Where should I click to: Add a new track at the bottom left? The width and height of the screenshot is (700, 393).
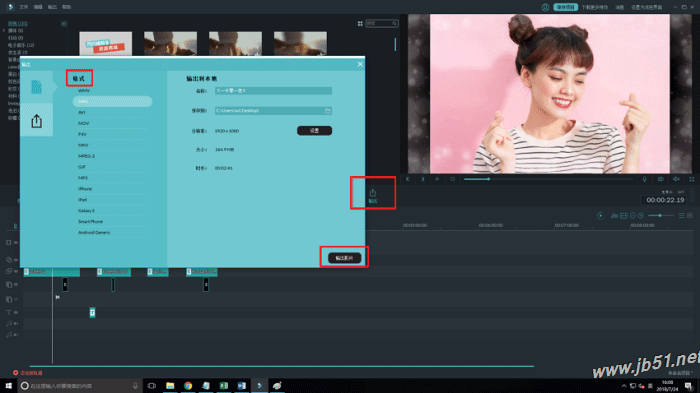[x=28, y=372]
